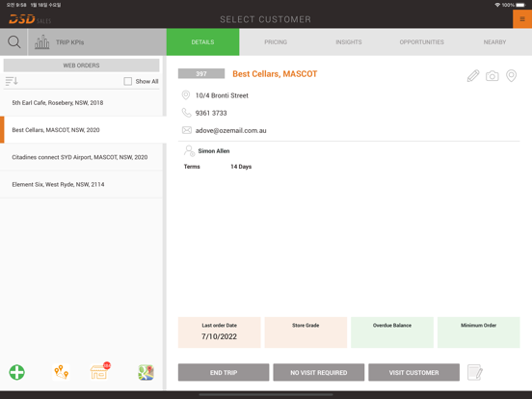This screenshot has height=399, width=532.
Task: Tap the contact person icon by Simon Allen
Action: pos(189,150)
